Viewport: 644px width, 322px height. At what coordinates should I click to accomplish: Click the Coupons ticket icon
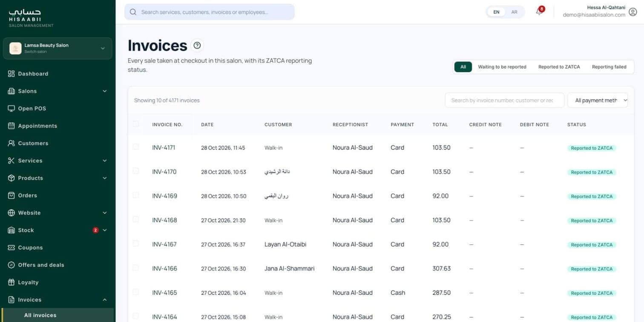(11, 247)
